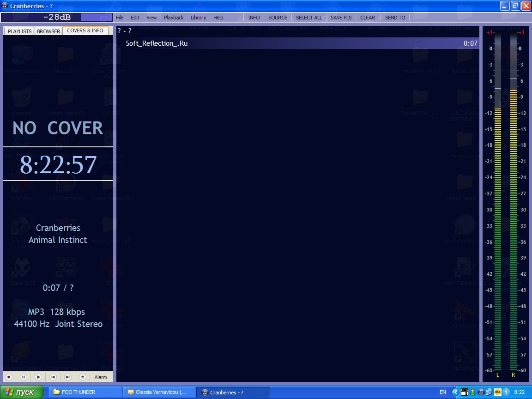This screenshot has width=532, height=399.
Task: Select the Soft_Reflection_.Ru playlist entry
Action: (298, 43)
